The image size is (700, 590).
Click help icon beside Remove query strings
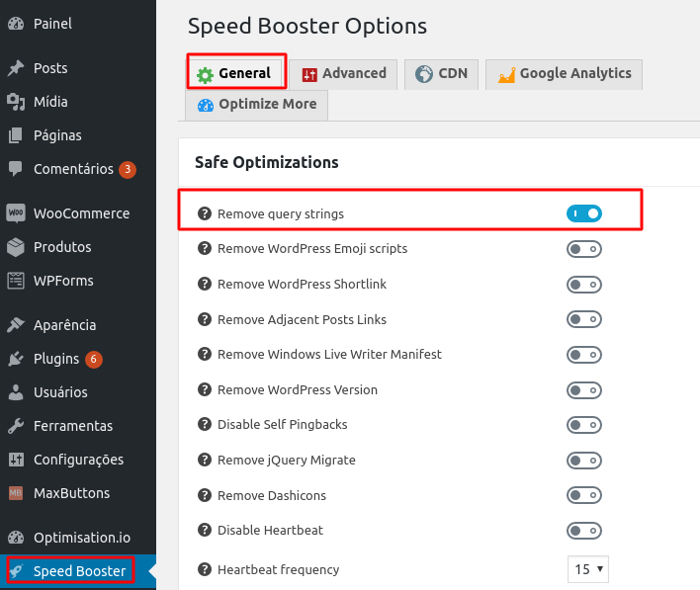pos(205,213)
